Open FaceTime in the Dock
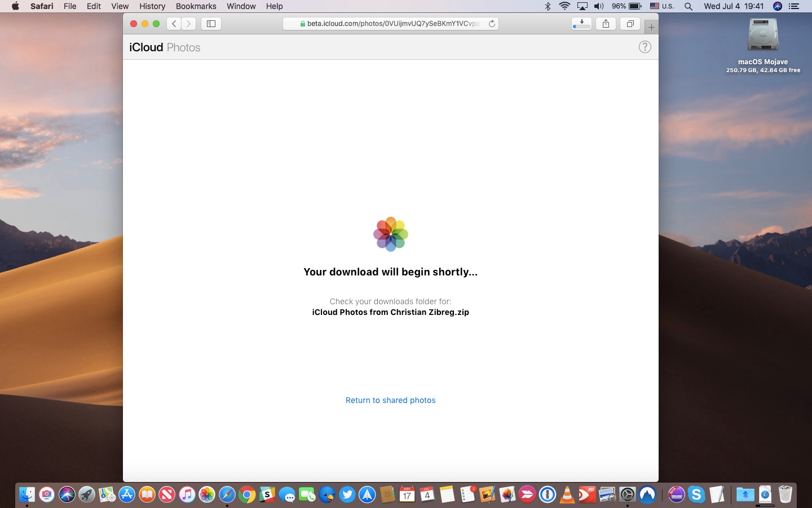The width and height of the screenshot is (812, 508). pos(307,494)
